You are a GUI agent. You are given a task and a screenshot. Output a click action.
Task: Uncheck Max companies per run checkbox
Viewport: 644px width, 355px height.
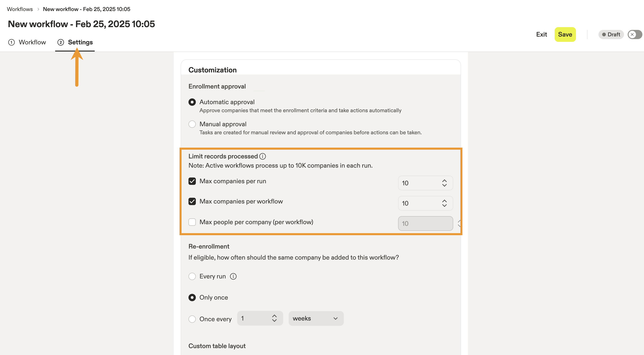[x=192, y=181]
